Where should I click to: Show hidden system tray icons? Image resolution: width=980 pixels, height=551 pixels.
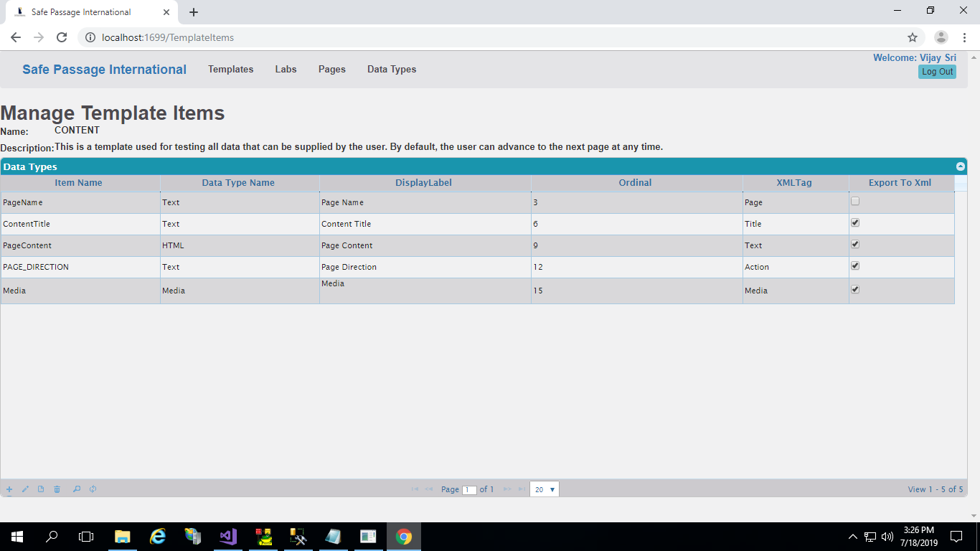[x=852, y=537]
